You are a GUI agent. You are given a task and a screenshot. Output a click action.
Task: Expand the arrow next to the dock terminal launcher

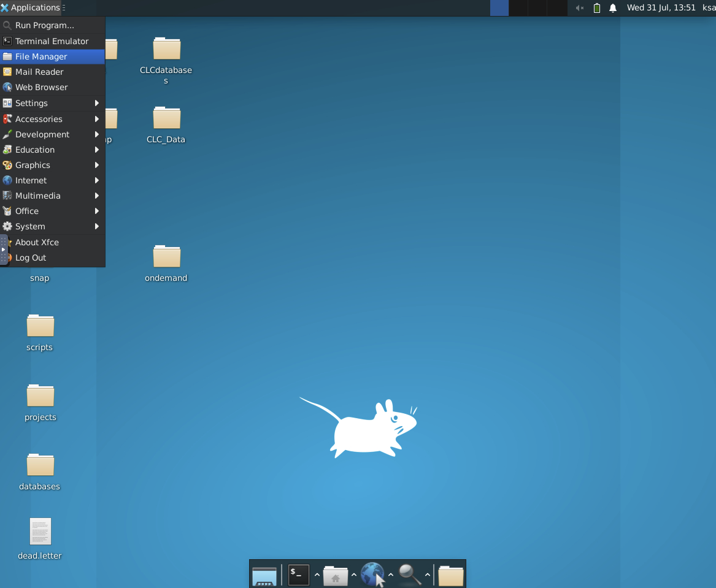pyautogui.click(x=317, y=575)
